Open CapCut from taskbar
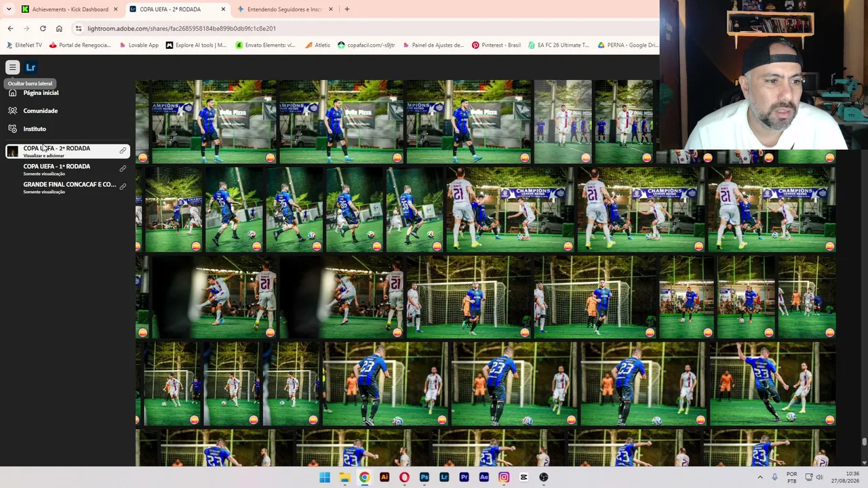This screenshot has height=488, width=868. 524,477
